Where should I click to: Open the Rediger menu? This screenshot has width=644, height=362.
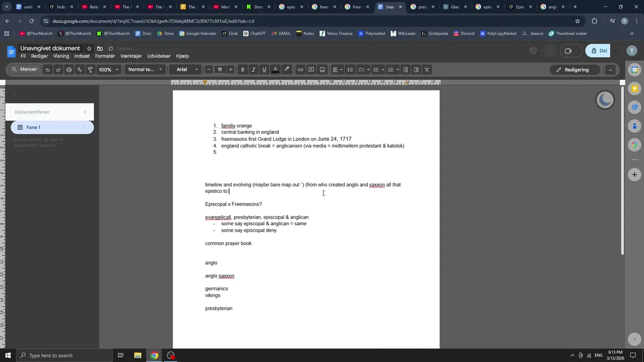(x=40, y=56)
